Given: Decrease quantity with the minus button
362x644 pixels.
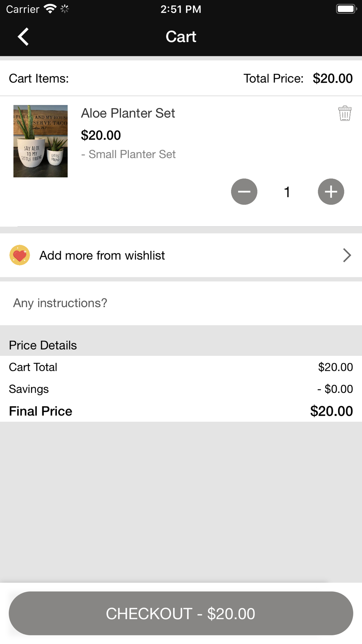Looking at the screenshot, I should point(244,192).
